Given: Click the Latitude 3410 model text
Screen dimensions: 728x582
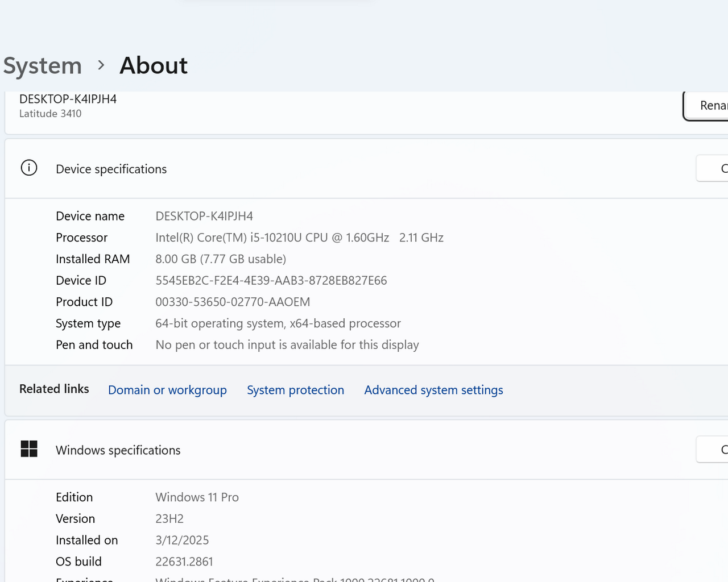Looking at the screenshot, I should click(x=50, y=114).
